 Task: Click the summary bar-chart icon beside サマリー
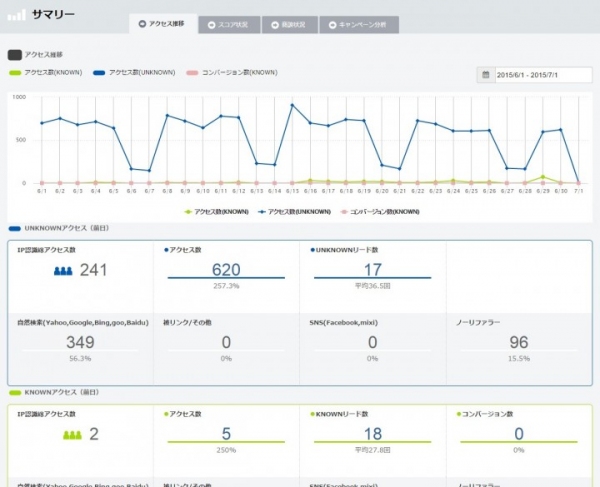(x=17, y=15)
